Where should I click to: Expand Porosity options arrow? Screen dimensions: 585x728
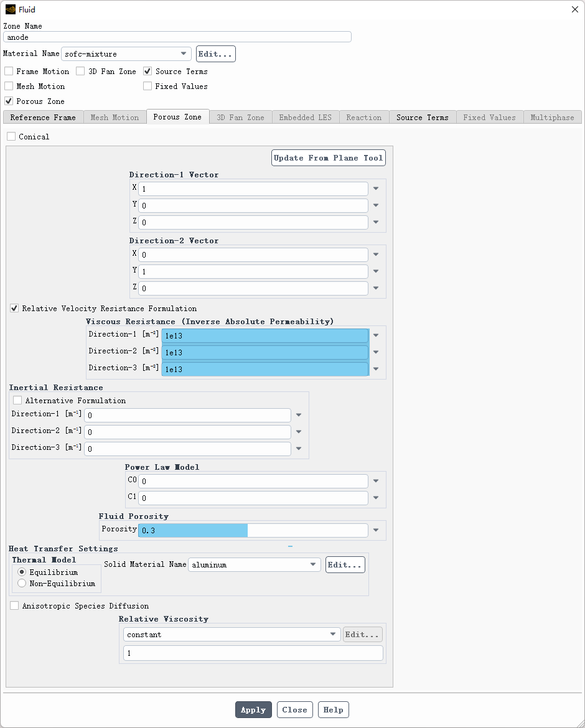pos(376,530)
